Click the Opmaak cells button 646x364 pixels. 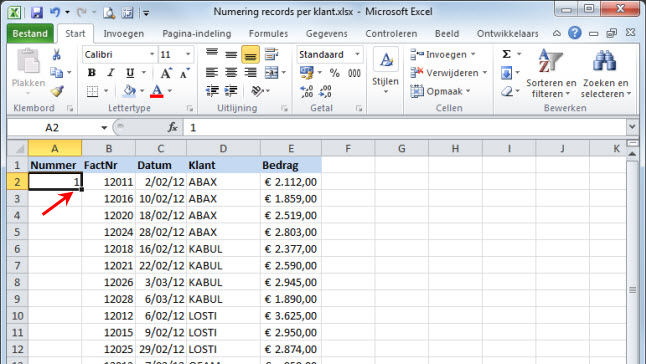(x=440, y=91)
